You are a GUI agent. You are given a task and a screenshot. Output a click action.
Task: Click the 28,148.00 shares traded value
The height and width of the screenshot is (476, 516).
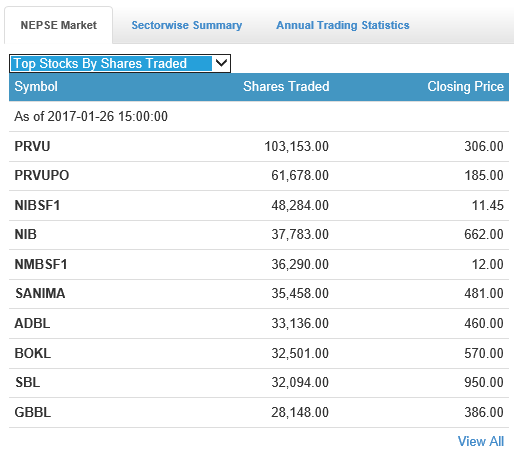coord(300,412)
